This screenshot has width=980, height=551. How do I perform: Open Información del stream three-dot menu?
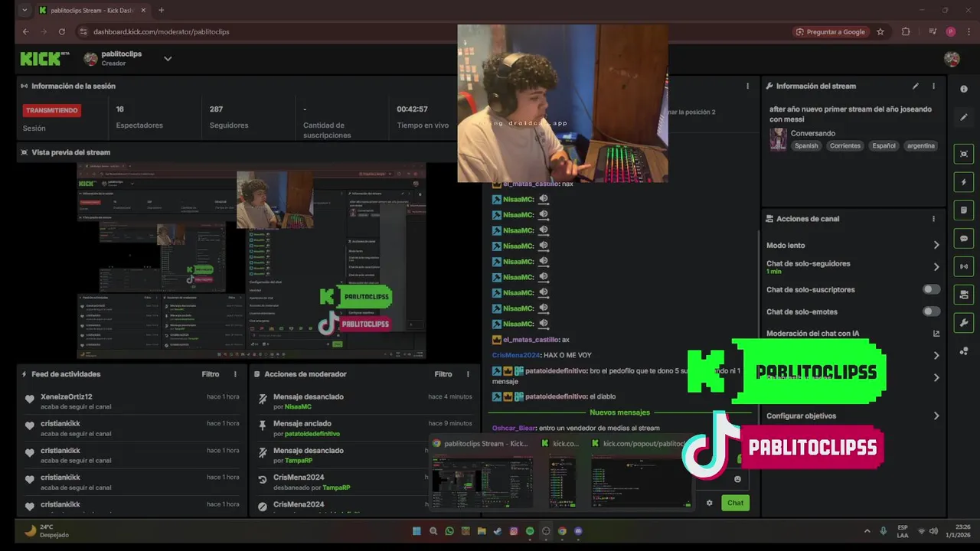(x=933, y=86)
